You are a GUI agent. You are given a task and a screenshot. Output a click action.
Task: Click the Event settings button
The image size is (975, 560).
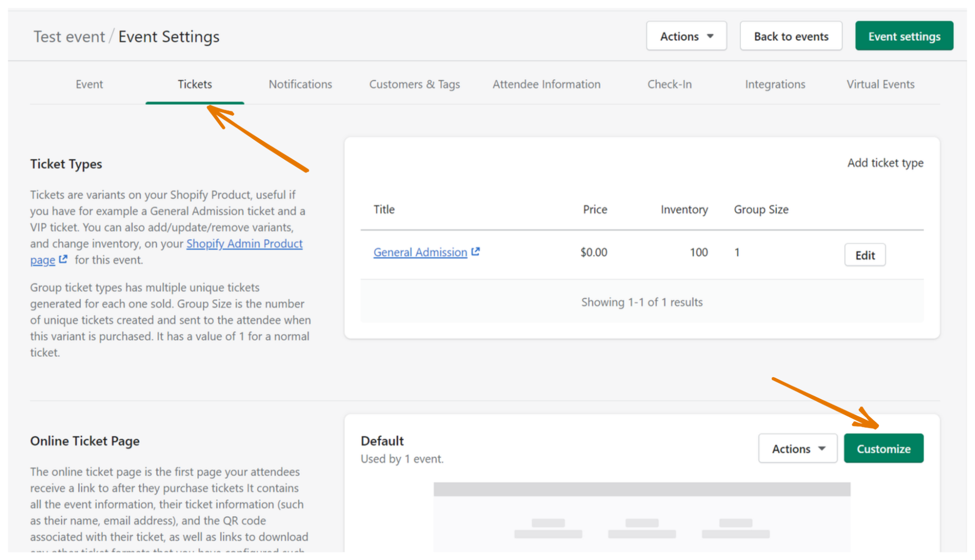[x=904, y=36]
